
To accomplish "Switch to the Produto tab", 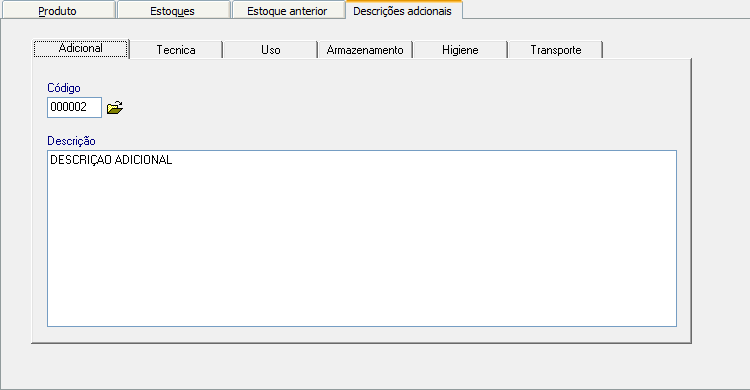I will (x=58, y=11).
